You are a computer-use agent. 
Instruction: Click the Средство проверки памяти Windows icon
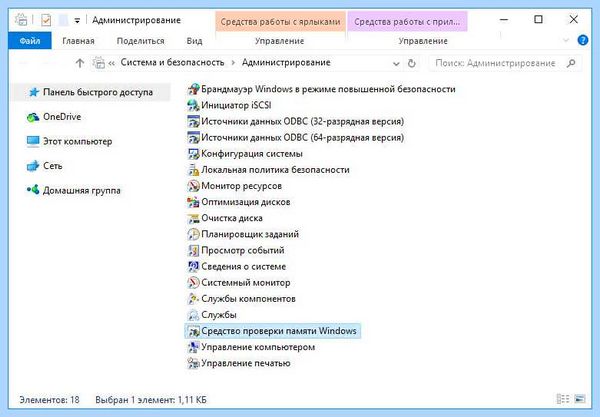pyautogui.click(x=193, y=331)
